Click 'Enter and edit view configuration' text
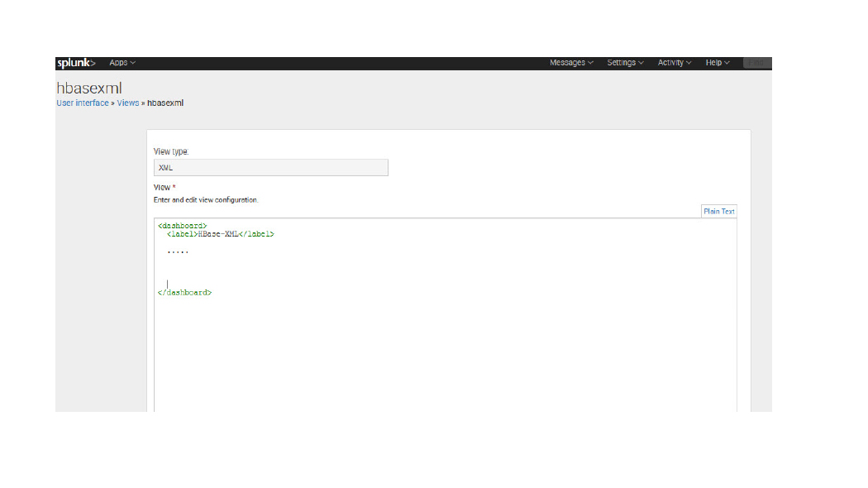Screen dimensions: 868x488 [206, 200]
